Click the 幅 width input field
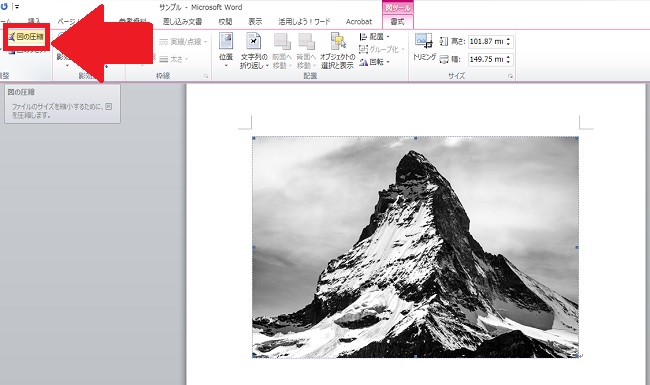This screenshot has height=385, width=650. click(x=487, y=59)
